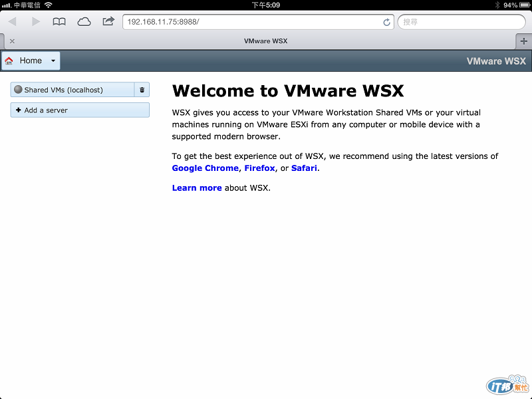Tap the status bar clock 下午5:09

tap(265, 5)
